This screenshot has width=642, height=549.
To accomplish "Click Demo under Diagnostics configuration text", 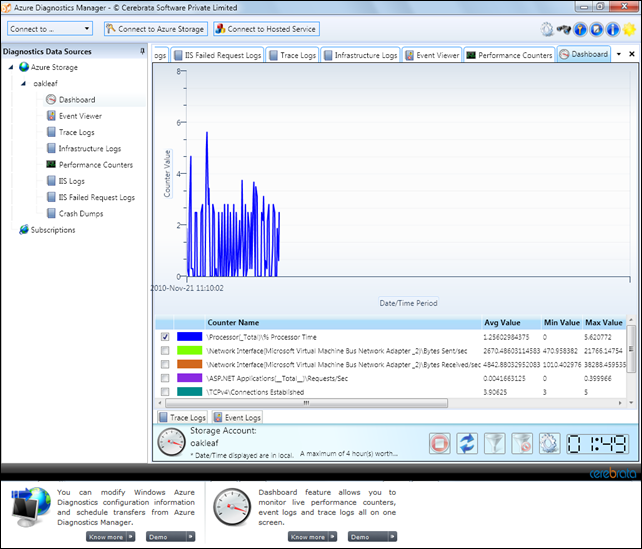I will tap(171, 537).
